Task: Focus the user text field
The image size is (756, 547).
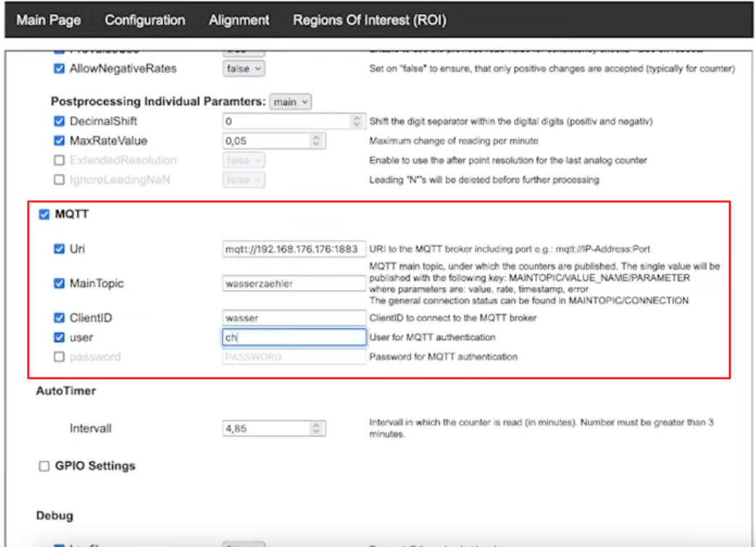Action: [x=293, y=337]
